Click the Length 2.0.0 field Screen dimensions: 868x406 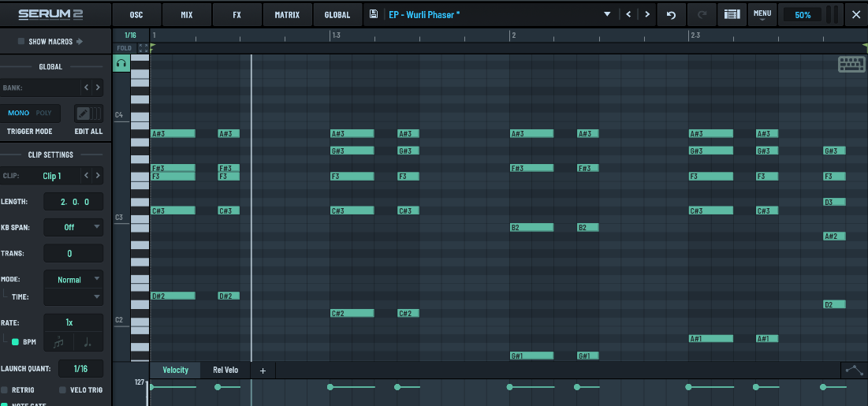pos(73,202)
